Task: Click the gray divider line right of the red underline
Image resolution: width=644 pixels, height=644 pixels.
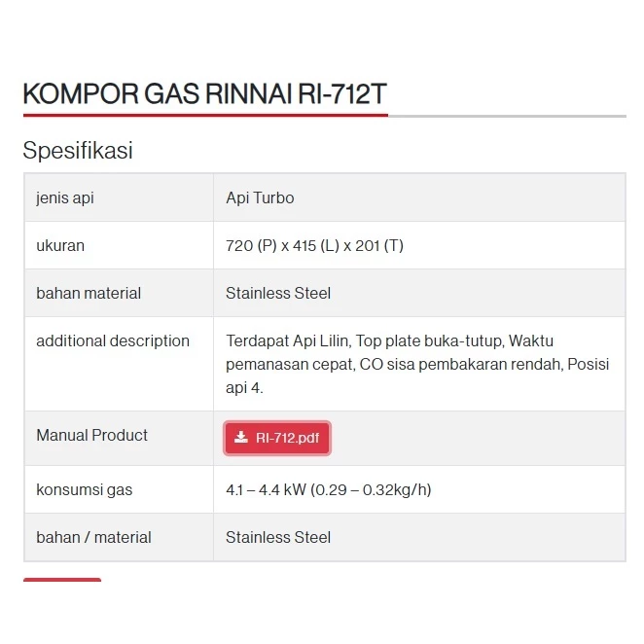Action: pyautogui.click(x=506, y=116)
